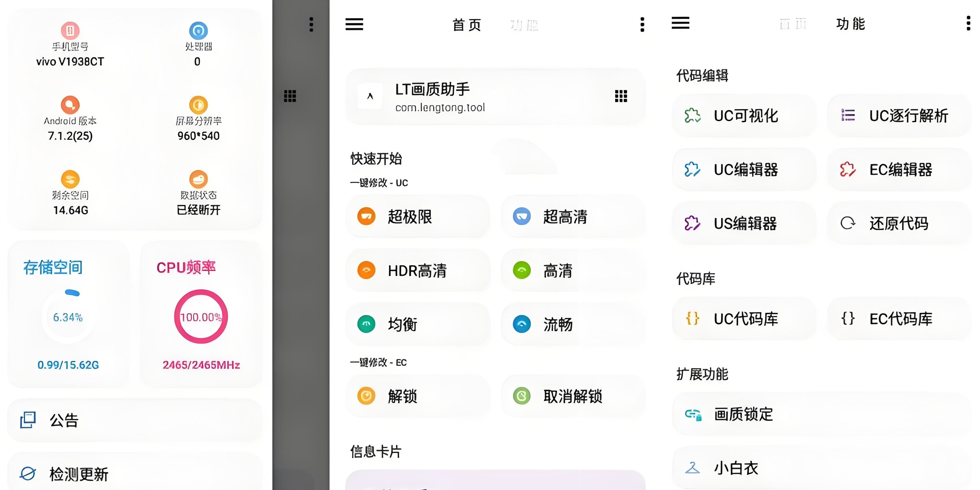The image size is (980, 490).
Task: Open 画质锁定 extension
Action: point(822,414)
